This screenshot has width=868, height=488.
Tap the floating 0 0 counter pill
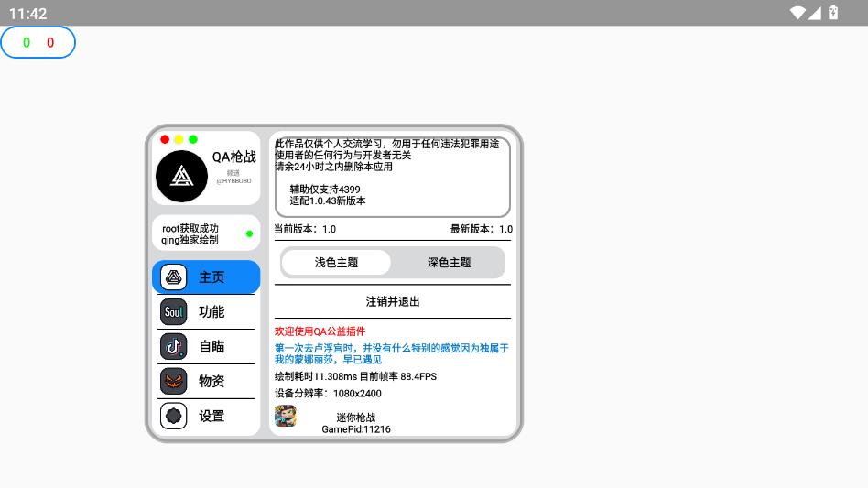click(x=38, y=42)
